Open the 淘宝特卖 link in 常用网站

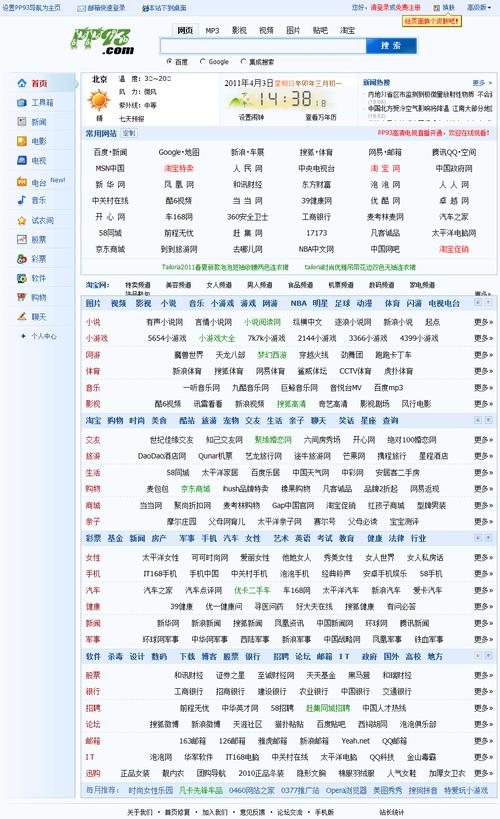[x=179, y=168]
